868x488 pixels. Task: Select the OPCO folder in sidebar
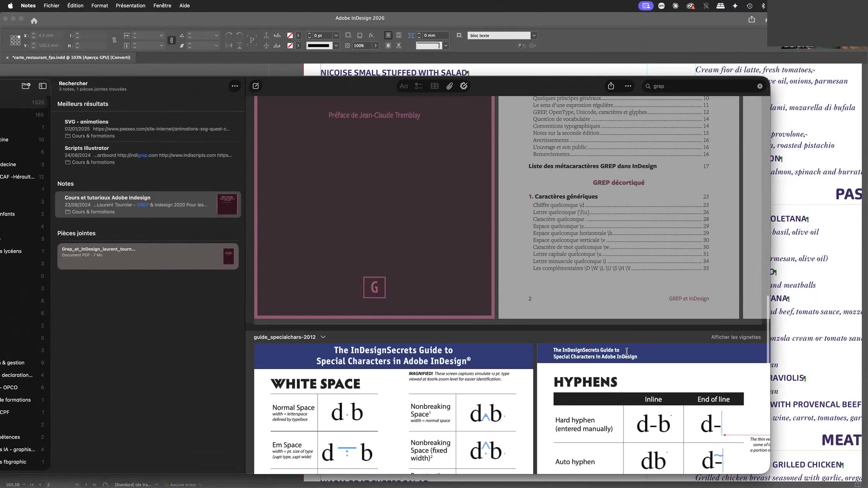pyautogui.click(x=23, y=388)
